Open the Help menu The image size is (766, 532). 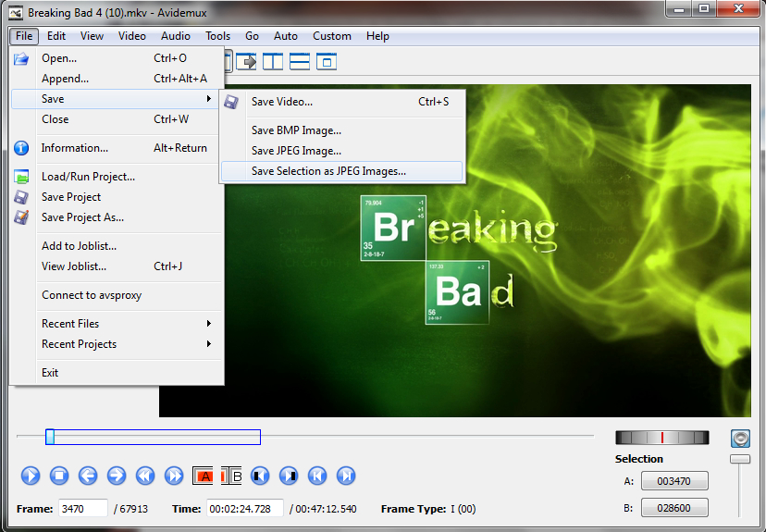377,36
